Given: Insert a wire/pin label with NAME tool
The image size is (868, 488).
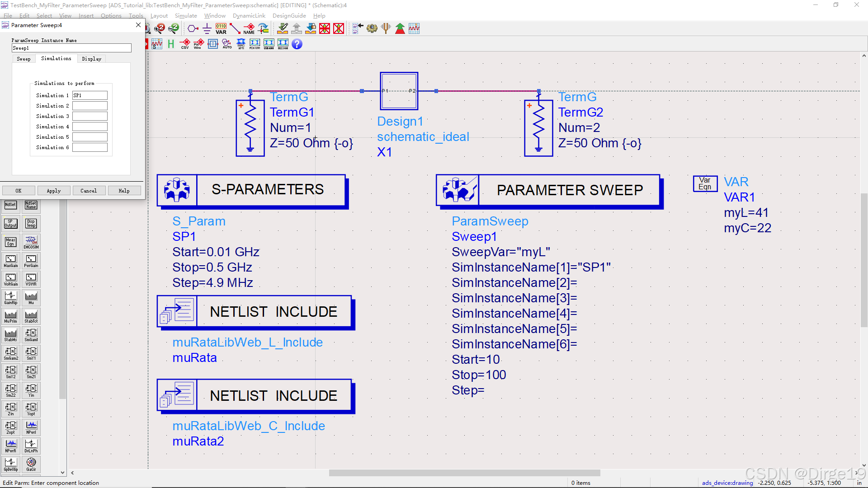Looking at the screenshot, I should click(x=249, y=28).
